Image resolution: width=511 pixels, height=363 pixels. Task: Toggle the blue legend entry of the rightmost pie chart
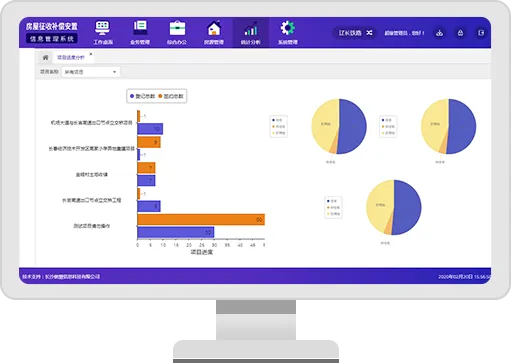coord(387,120)
